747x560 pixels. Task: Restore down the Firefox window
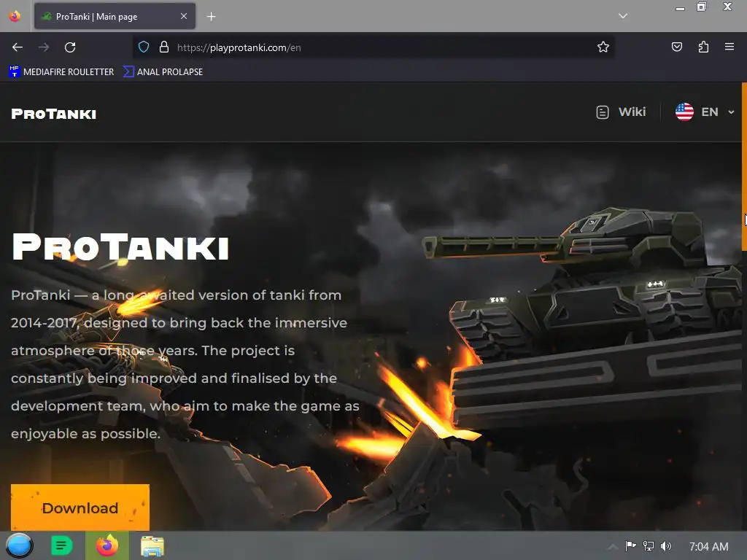(x=702, y=7)
